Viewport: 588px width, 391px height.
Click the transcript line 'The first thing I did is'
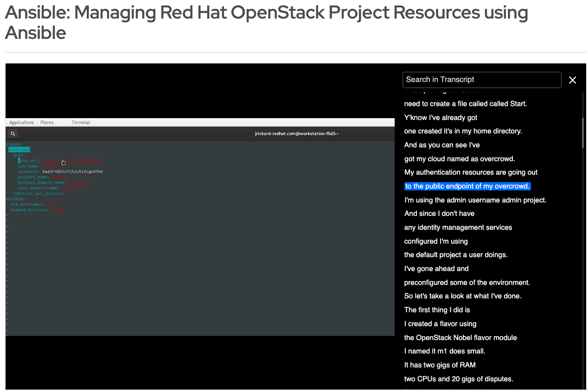437,309
